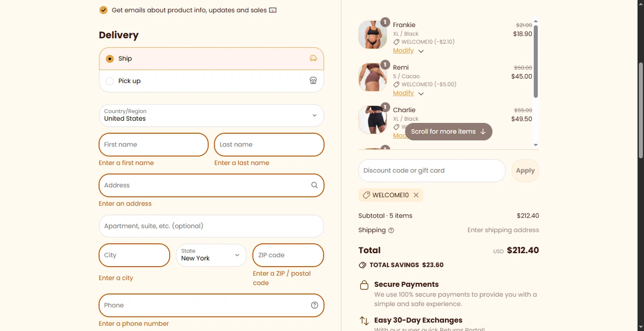644x331 pixels.
Task: Open the Country/Region dropdown
Action: coord(211,115)
